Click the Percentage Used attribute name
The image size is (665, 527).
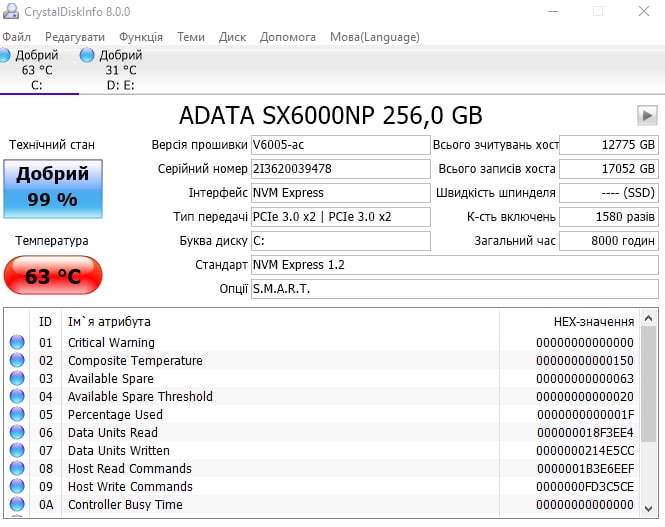(x=115, y=414)
